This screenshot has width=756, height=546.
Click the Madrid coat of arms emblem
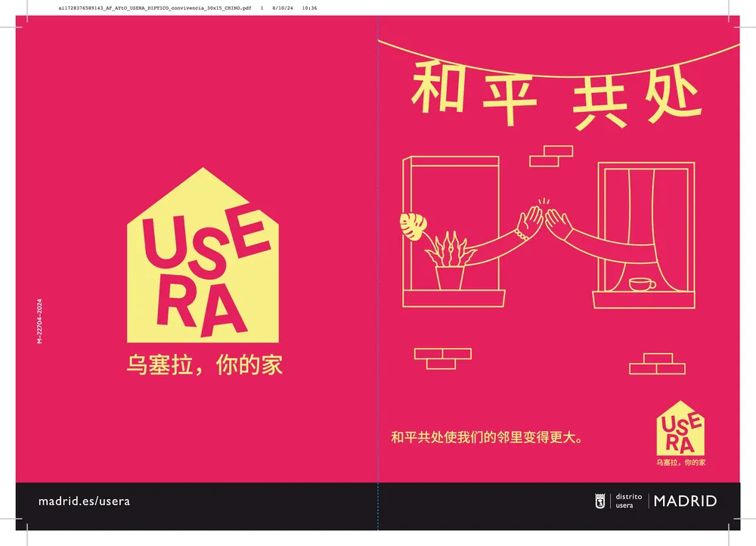pyautogui.click(x=600, y=501)
